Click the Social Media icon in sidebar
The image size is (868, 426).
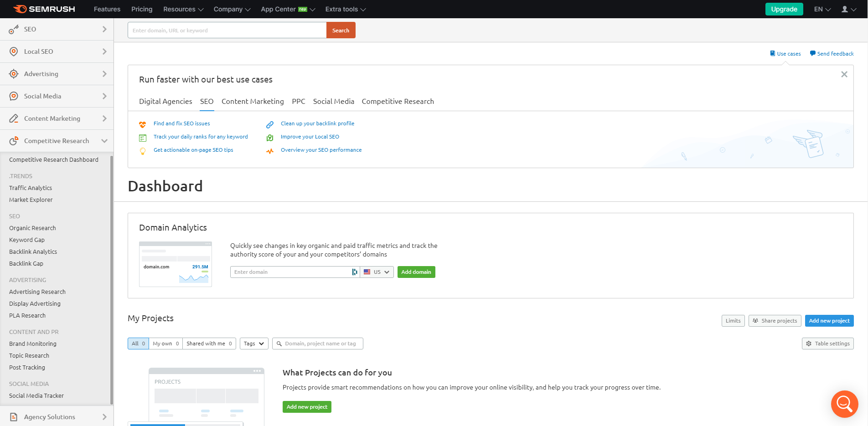coord(14,96)
